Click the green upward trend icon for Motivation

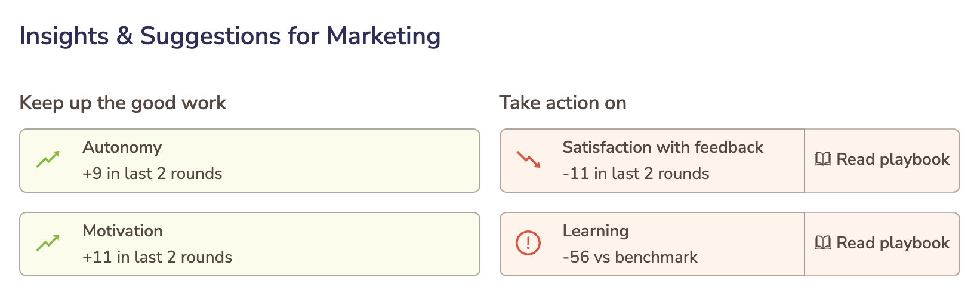[x=48, y=244]
